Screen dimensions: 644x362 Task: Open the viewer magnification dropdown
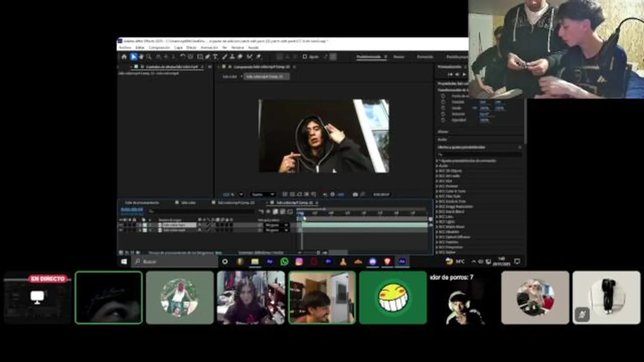[233, 194]
